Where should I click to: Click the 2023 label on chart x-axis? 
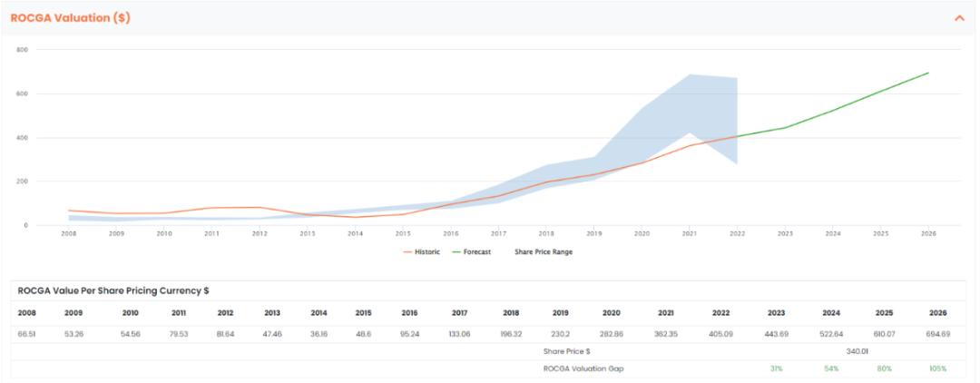785,233
